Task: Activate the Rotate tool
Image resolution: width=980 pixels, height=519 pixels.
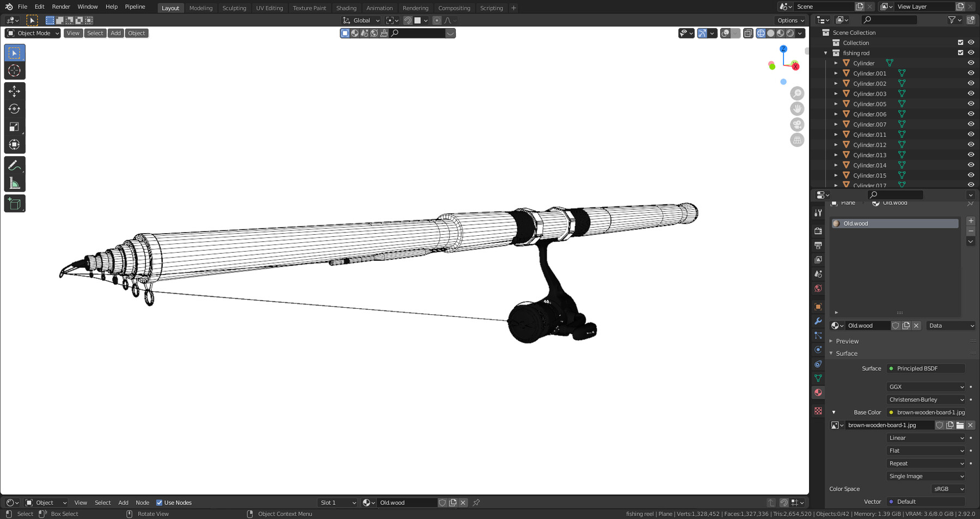Action: (x=15, y=109)
